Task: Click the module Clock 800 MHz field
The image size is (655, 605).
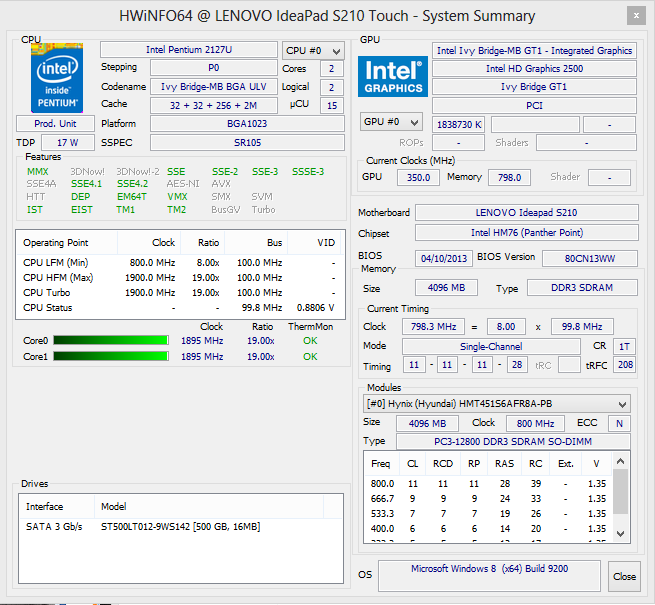Action: coord(535,423)
